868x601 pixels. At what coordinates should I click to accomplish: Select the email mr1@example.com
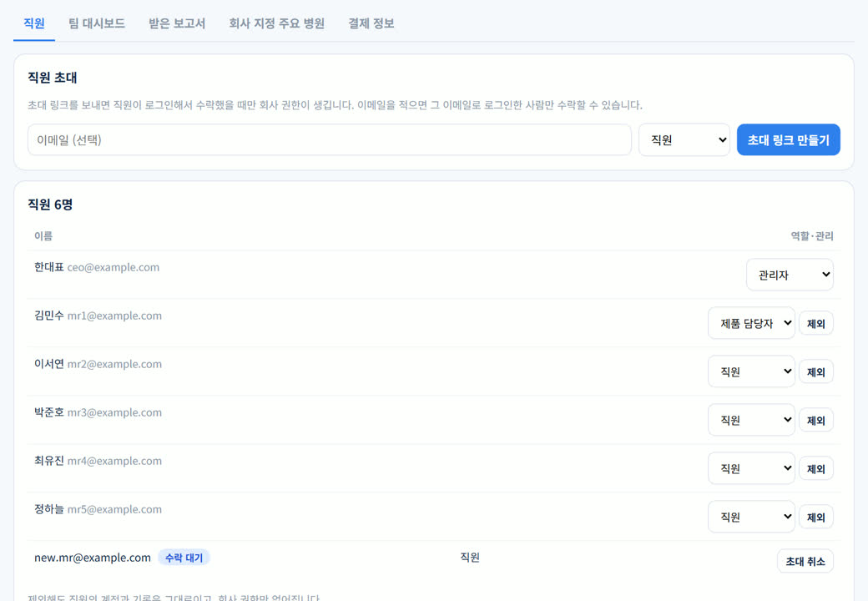tap(114, 316)
